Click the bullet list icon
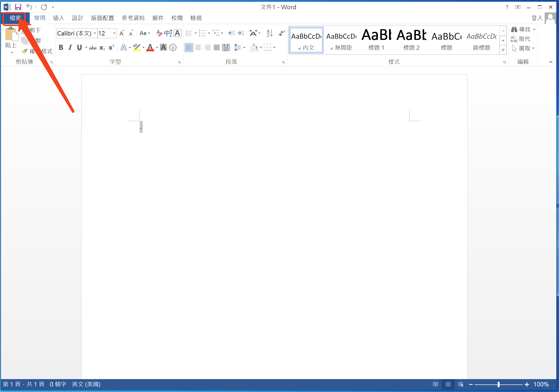Screen dimensions: 559x392 coord(189,33)
